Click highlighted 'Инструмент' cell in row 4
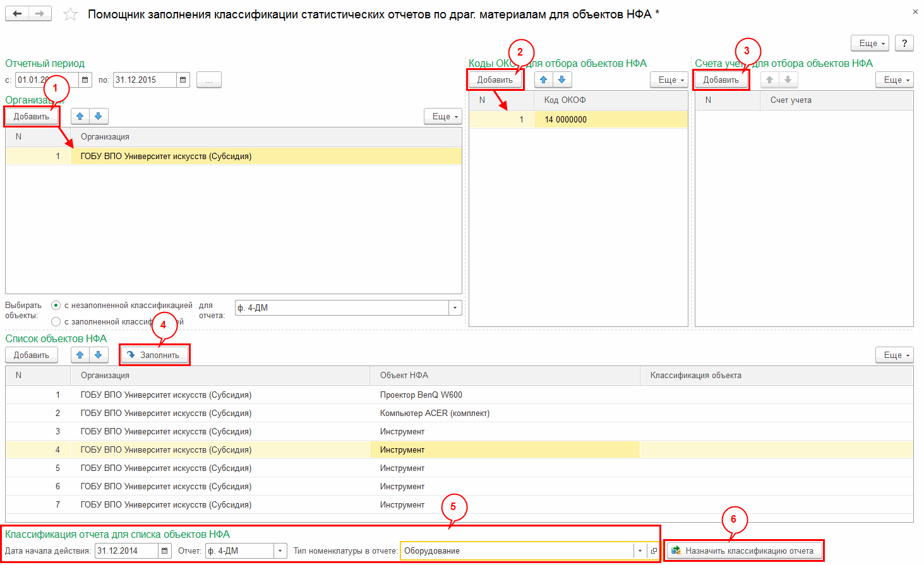The height and width of the screenshot is (565, 924). pyautogui.click(x=505, y=450)
